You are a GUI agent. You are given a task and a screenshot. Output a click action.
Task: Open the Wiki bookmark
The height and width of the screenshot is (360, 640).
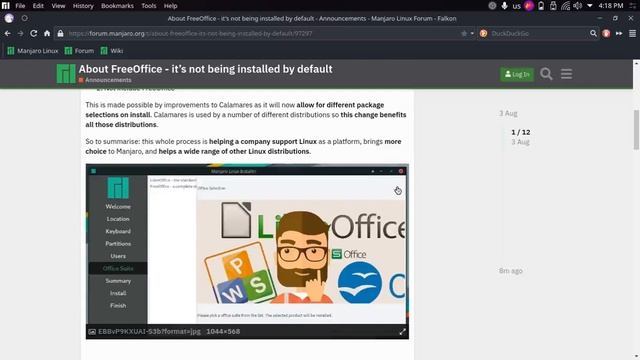pos(112,51)
